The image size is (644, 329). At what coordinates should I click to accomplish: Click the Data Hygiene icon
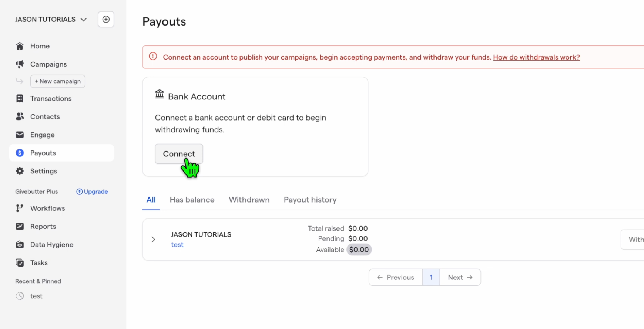(x=20, y=245)
